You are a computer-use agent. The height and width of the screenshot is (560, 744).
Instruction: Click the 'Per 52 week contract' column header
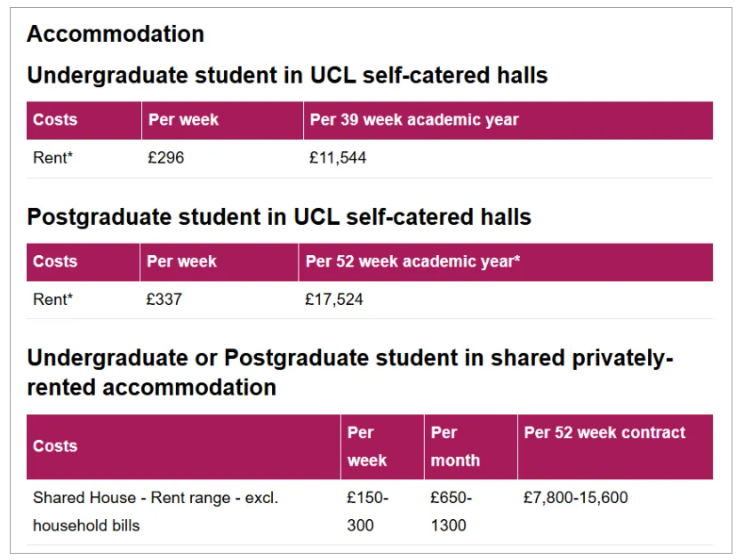click(604, 433)
